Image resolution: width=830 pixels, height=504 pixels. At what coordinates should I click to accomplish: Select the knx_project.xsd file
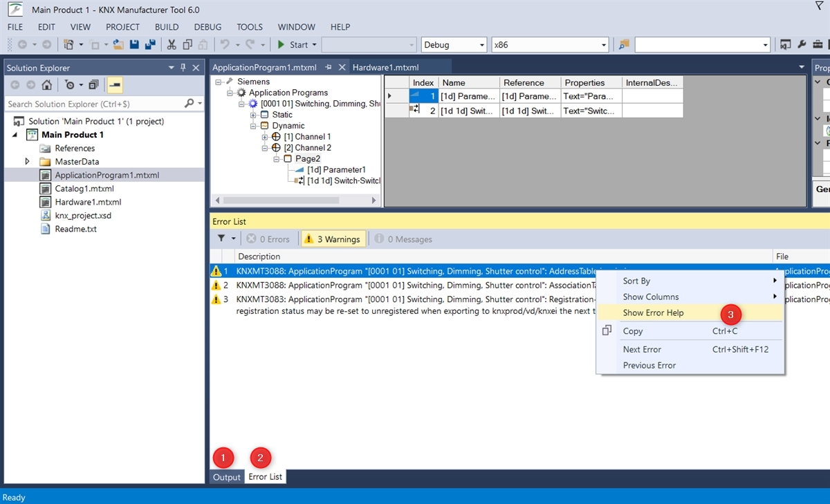(x=83, y=215)
